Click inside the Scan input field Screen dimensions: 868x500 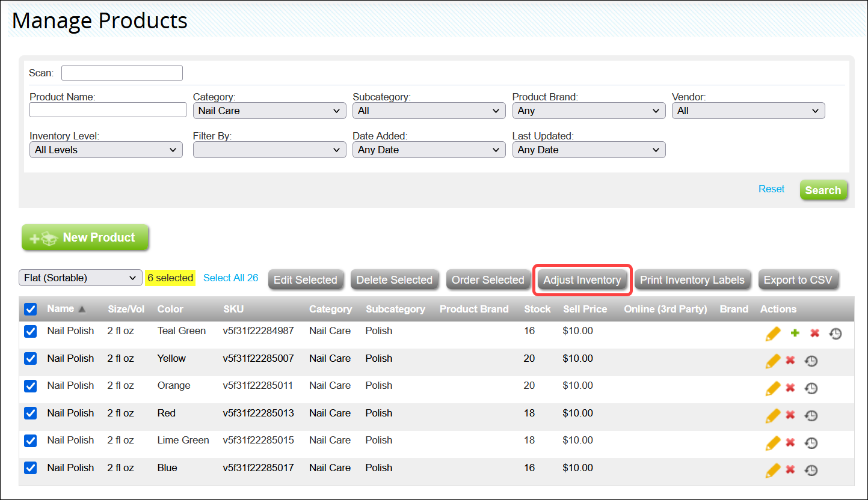pyautogui.click(x=122, y=73)
